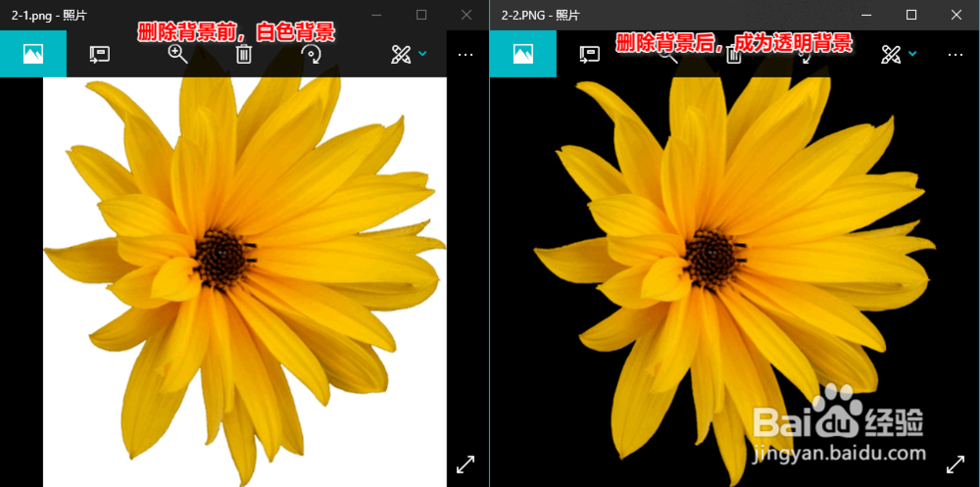This screenshot has height=487, width=980.
Task: Enter fullscreen in 2-1.png window
Action: 465,464
